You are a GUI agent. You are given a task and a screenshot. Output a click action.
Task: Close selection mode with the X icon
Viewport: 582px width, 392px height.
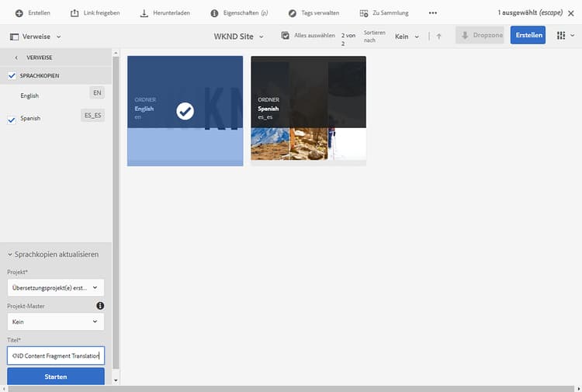571,13
